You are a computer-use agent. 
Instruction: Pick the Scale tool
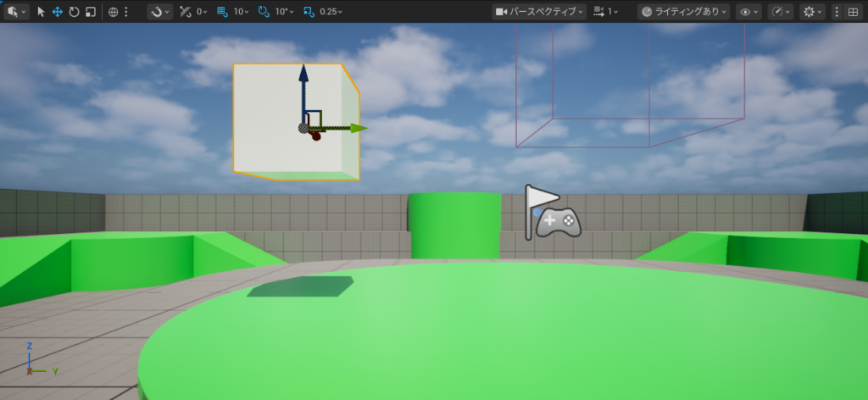(90, 12)
